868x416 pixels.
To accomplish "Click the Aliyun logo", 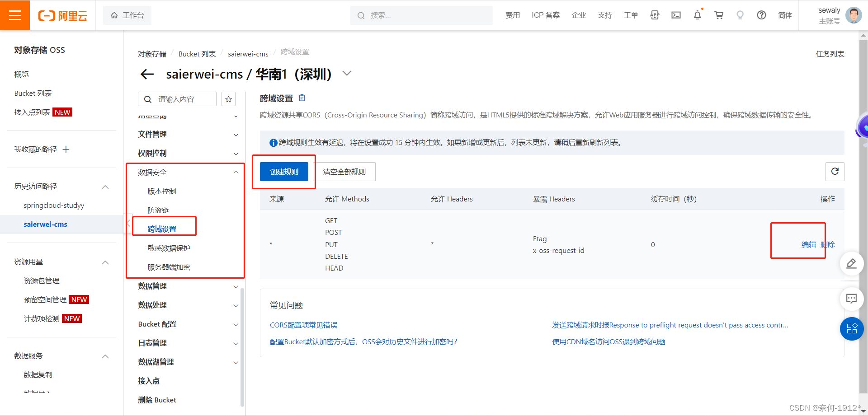I will click(63, 16).
